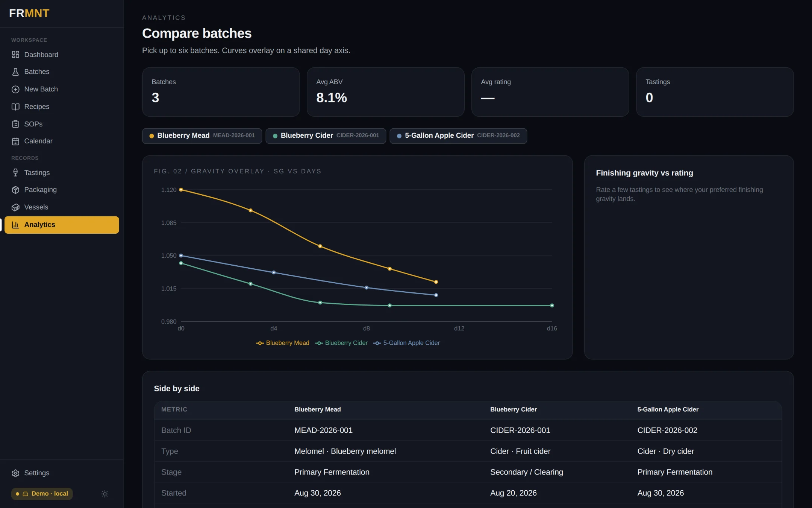This screenshot has width=812, height=508.
Task: Click the Apple Cider d4 data point
Action: [274, 272]
